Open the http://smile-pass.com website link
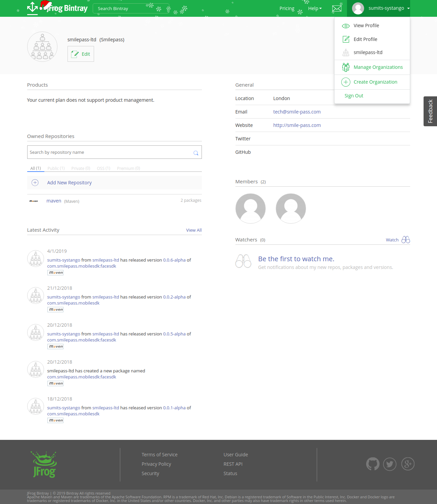The height and width of the screenshot is (504, 437). point(297,125)
